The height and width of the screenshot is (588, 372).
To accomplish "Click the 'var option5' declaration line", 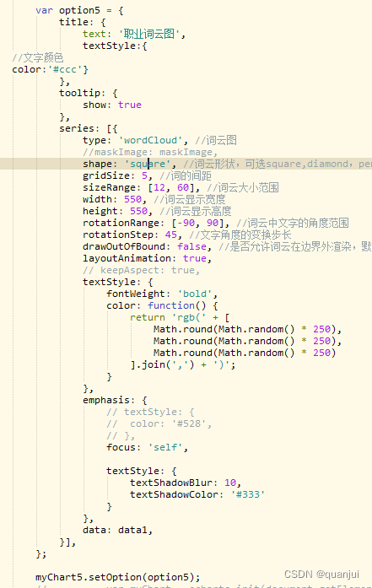I will coord(79,10).
